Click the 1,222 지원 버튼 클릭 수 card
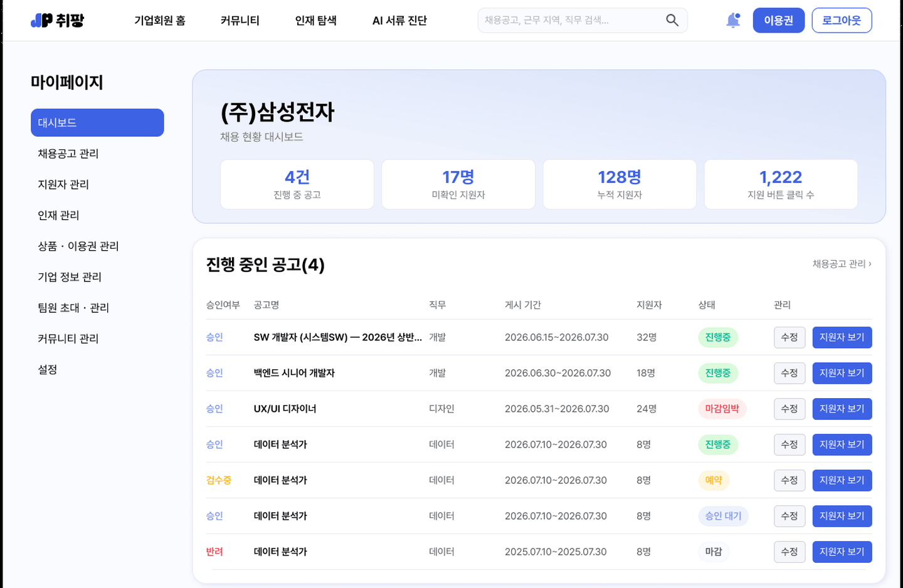This screenshot has width=903, height=588. [x=781, y=184]
